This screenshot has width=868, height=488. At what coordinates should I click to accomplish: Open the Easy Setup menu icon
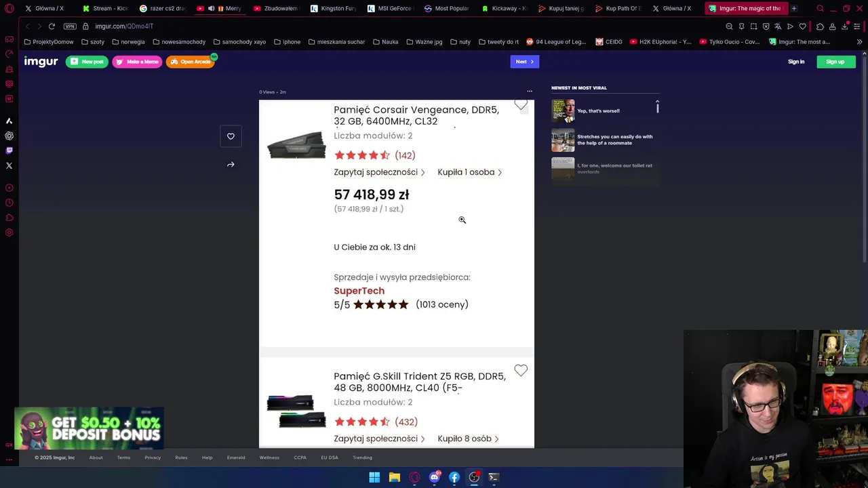pyautogui.click(x=857, y=26)
